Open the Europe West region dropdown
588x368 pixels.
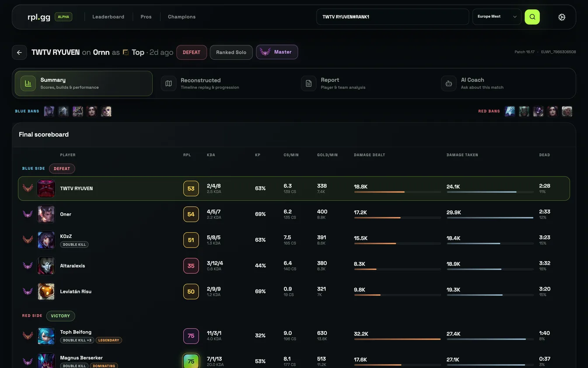[x=497, y=17]
